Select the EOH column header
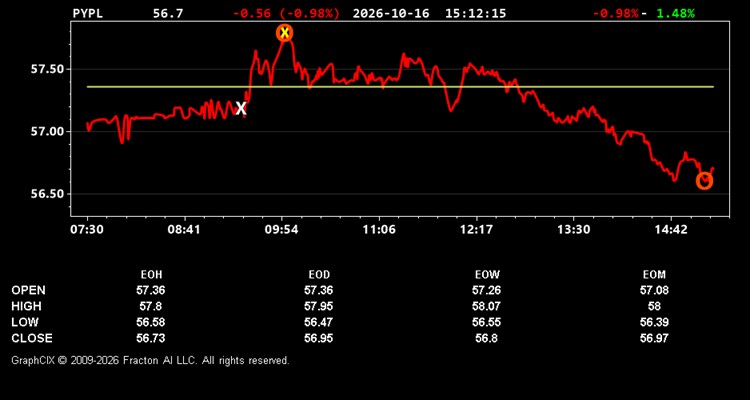Viewport: 750px width, 400px height. pyautogui.click(x=151, y=275)
